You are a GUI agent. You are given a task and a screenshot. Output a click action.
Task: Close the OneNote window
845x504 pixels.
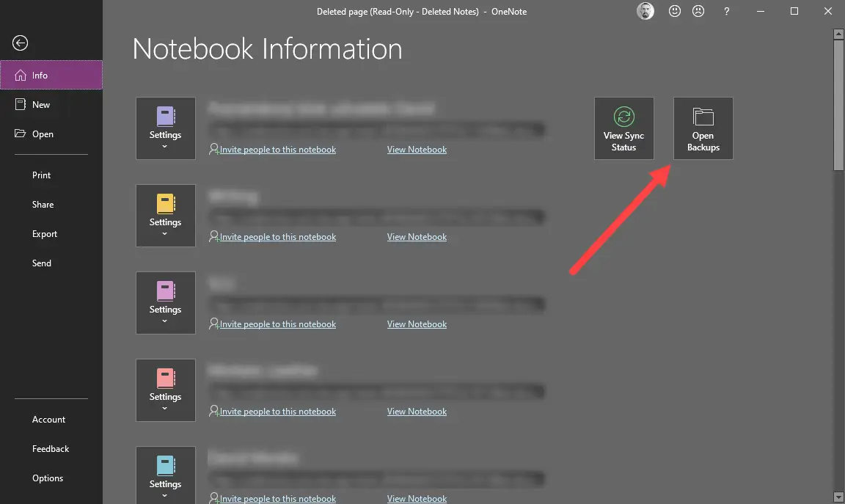(x=827, y=11)
